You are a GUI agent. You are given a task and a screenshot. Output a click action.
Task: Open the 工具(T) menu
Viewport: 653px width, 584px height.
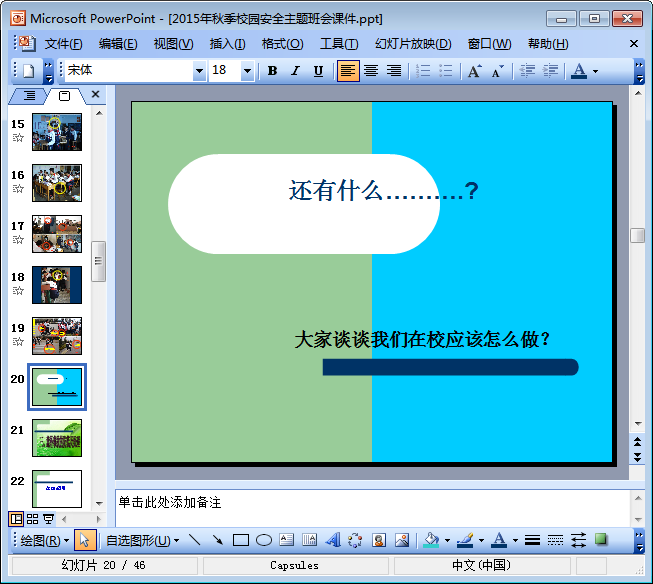[339, 44]
